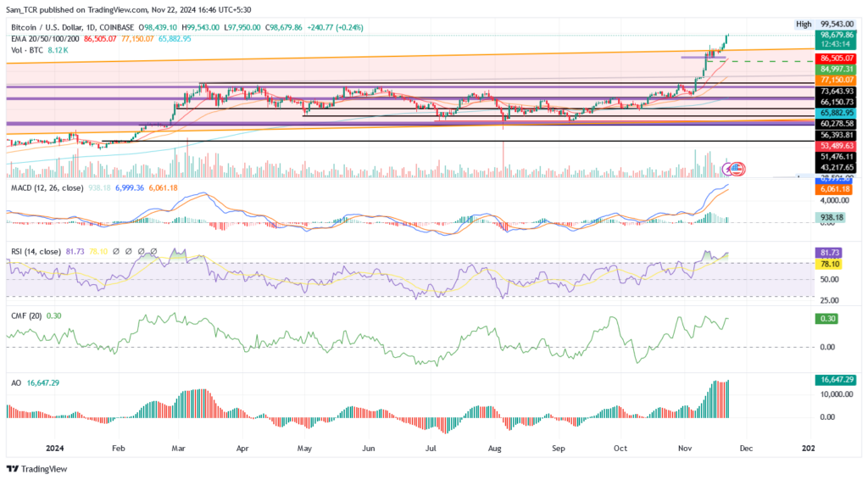Click the Mar label on time axis
868x480 pixels.
click(179, 448)
